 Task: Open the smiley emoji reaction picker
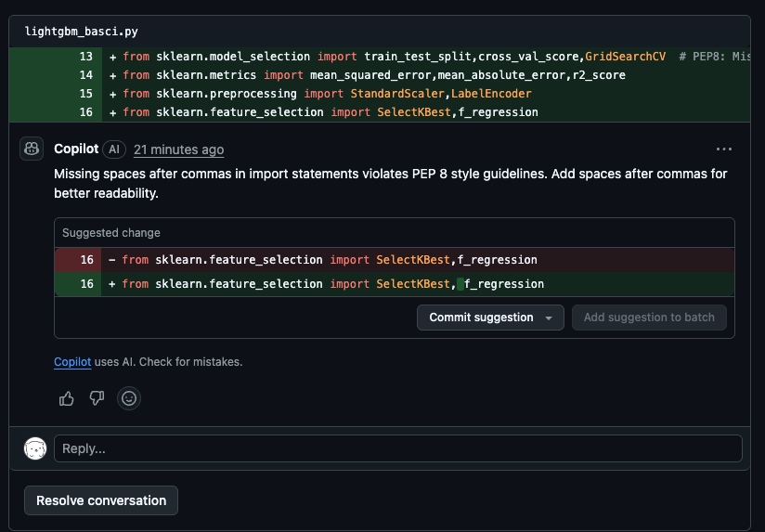[129, 398]
